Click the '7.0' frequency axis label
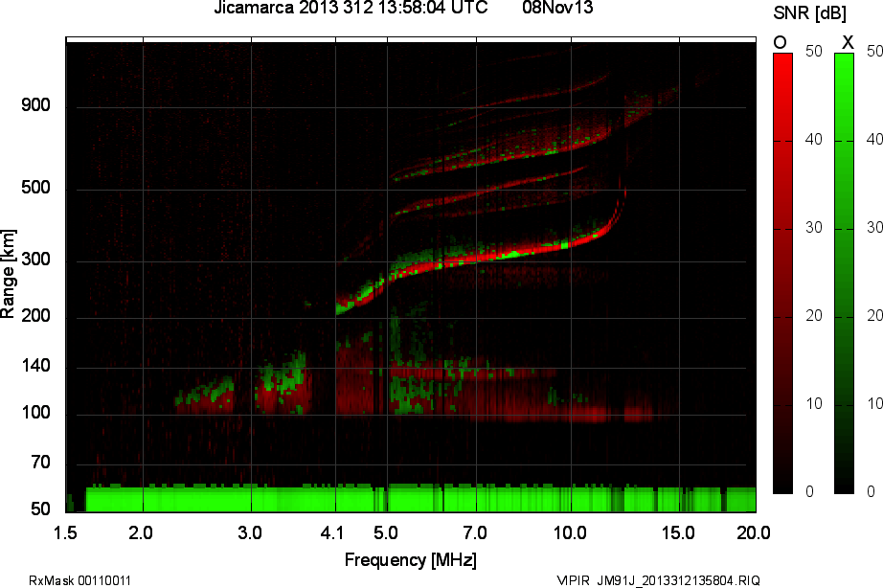 coord(475,532)
